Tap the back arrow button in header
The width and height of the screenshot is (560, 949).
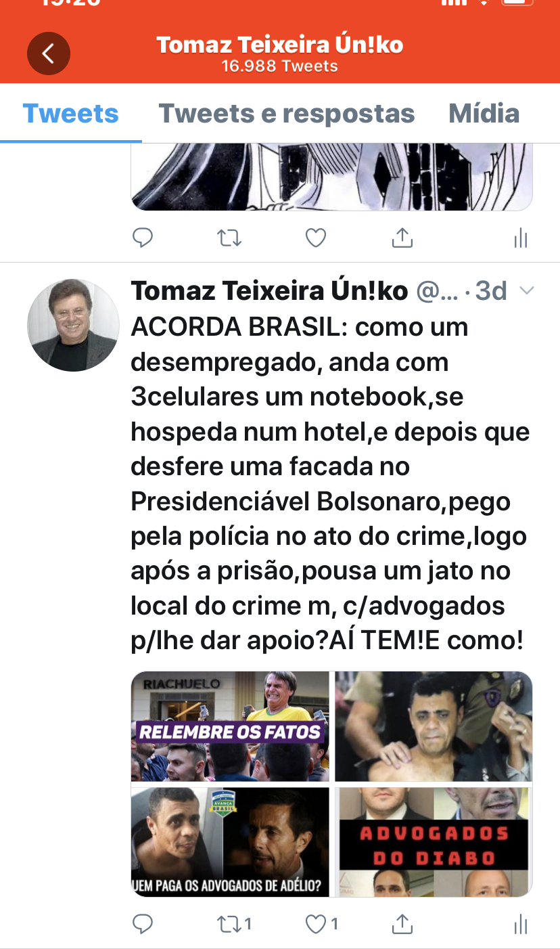pyautogui.click(x=48, y=53)
